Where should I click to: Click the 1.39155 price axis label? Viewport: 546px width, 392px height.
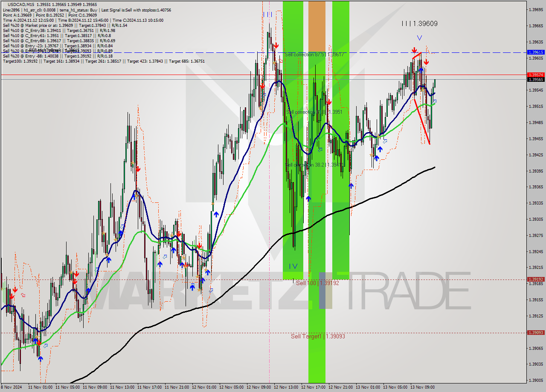[x=536, y=300]
